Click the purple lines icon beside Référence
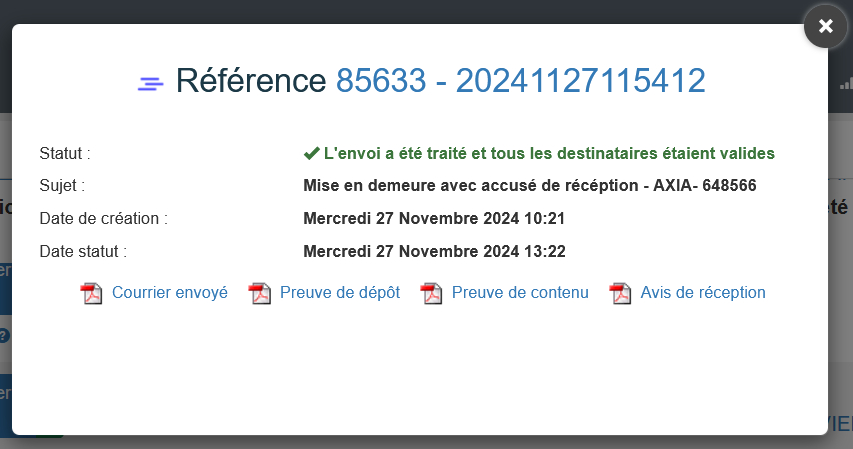 (x=151, y=84)
